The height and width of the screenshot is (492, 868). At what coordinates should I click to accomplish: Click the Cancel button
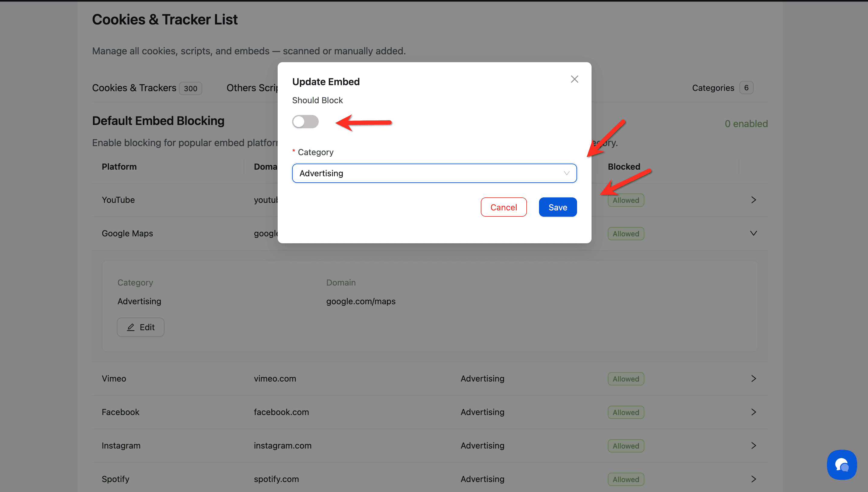[x=503, y=207]
